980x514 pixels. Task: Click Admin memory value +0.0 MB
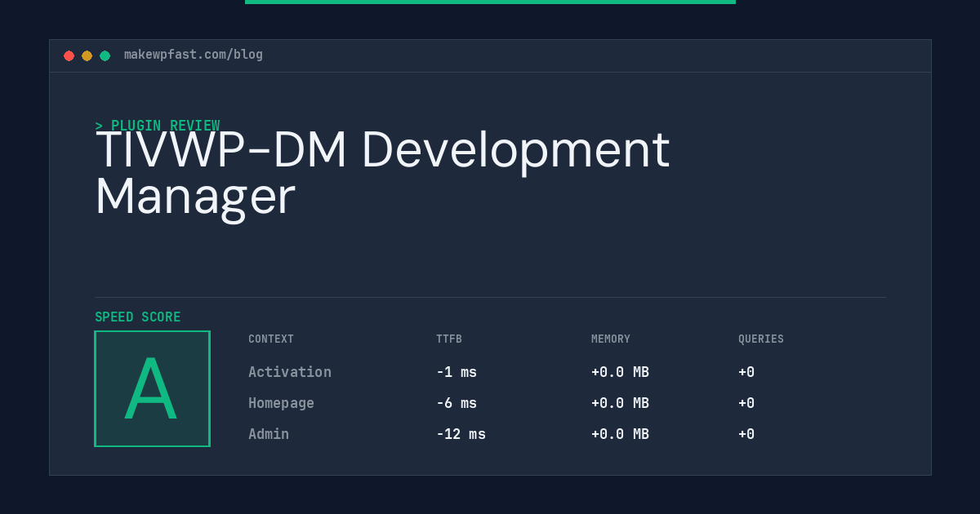[x=620, y=434]
